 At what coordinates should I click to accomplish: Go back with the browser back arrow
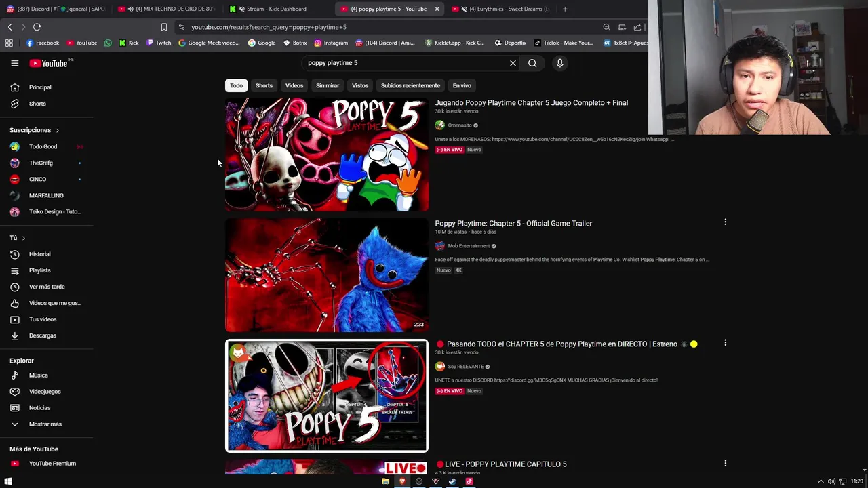[x=9, y=27]
